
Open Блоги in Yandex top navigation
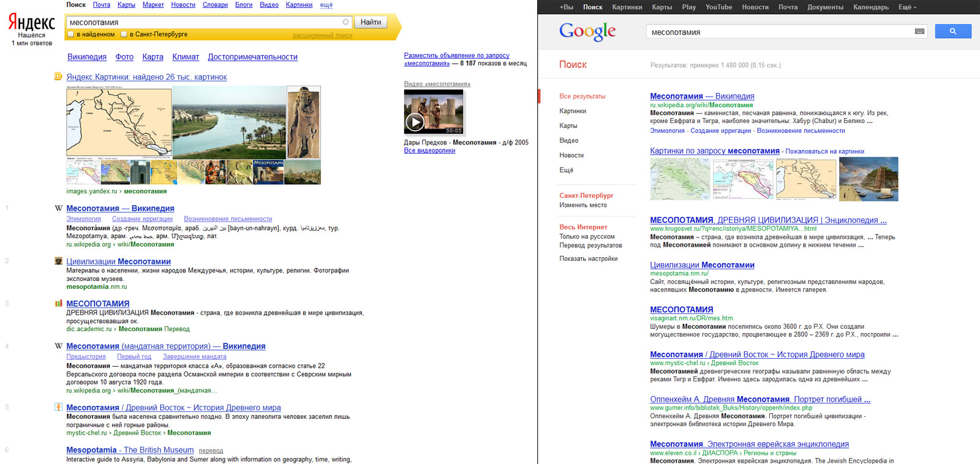244,5
